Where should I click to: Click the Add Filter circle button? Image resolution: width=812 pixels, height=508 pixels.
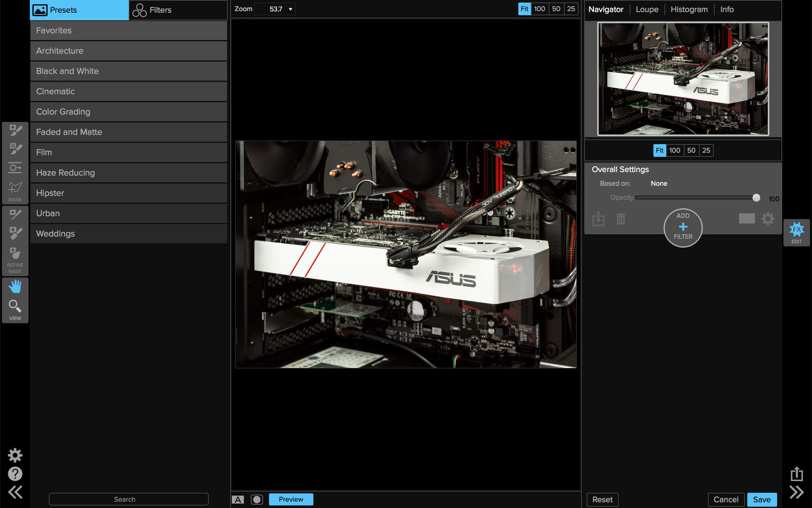[x=683, y=228]
